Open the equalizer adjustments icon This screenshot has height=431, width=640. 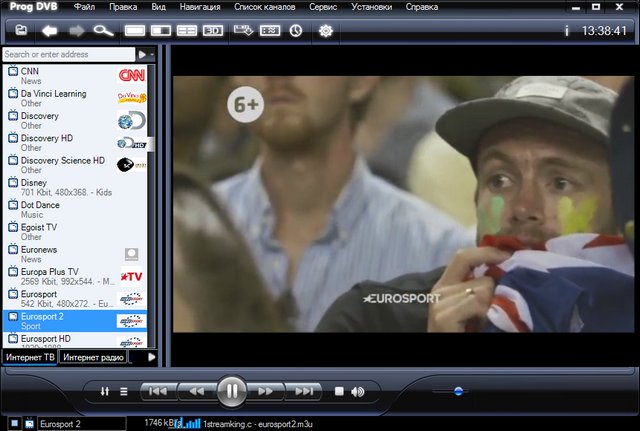click(x=105, y=391)
